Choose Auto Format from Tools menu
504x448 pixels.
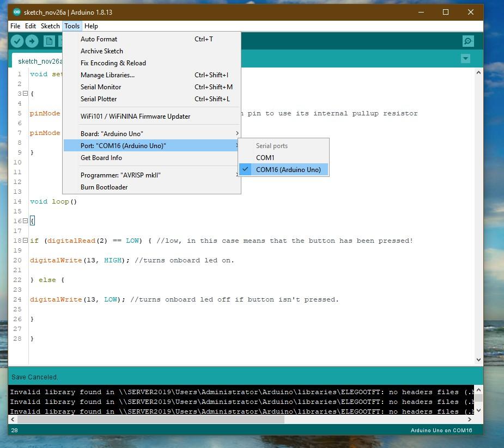[x=151, y=39]
